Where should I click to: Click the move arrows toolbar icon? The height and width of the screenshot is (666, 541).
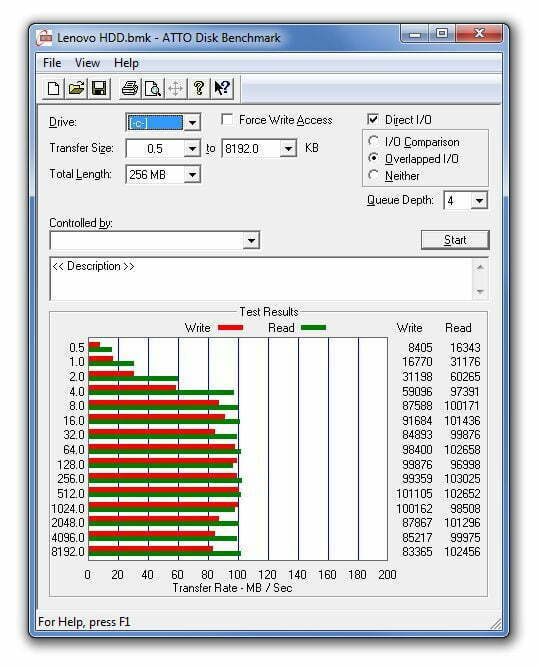[x=175, y=89]
